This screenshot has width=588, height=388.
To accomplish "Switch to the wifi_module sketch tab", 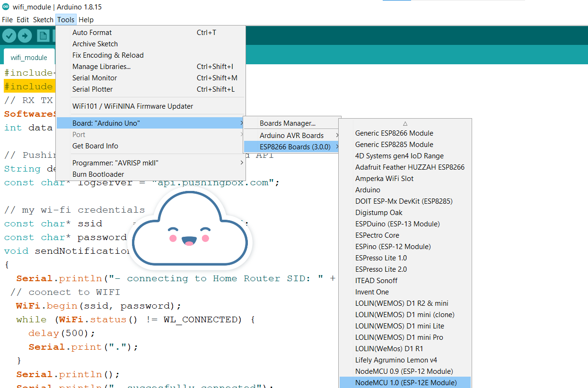I will click(29, 58).
